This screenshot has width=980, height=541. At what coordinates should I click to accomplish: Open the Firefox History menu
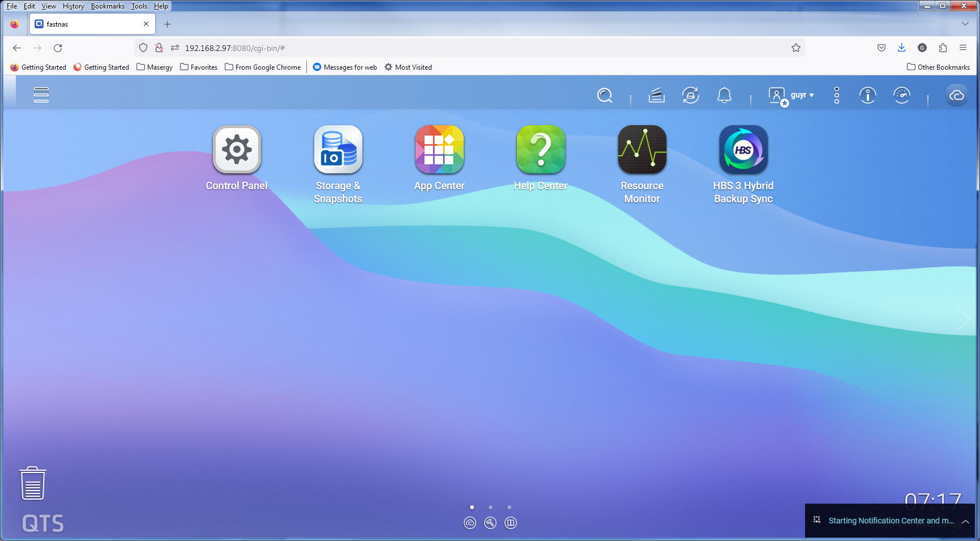pyautogui.click(x=73, y=6)
